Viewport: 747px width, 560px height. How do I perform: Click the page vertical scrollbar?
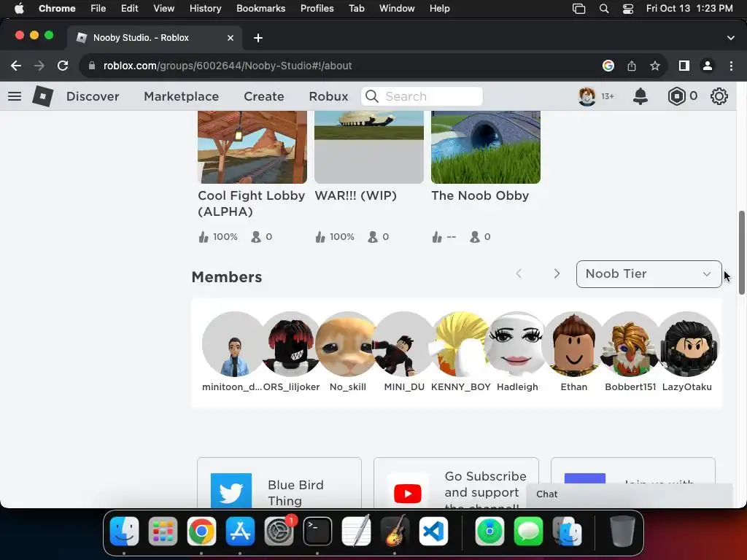[x=741, y=252]
